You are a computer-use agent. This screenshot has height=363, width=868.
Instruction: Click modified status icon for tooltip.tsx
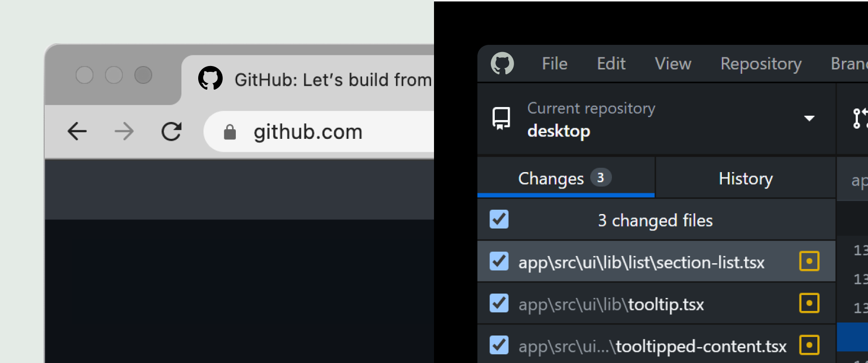809,303
